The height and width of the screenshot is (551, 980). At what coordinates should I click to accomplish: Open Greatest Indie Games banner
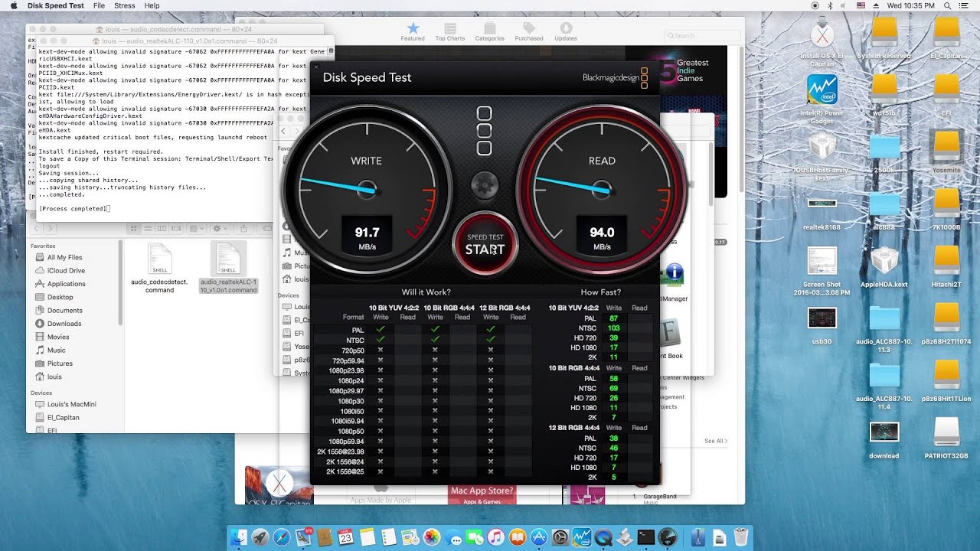click(x=694, y=70)
